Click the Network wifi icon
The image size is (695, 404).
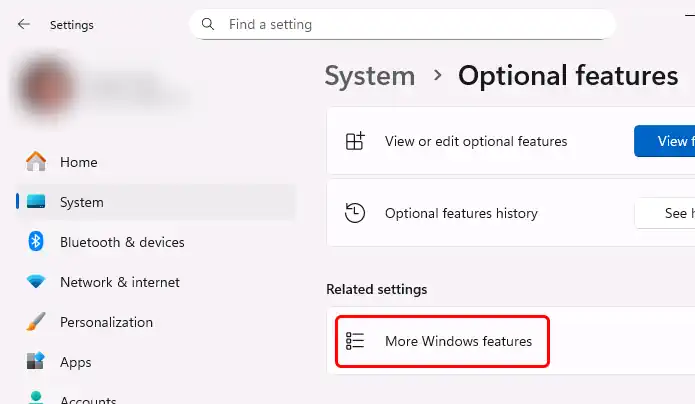(36, 282)
